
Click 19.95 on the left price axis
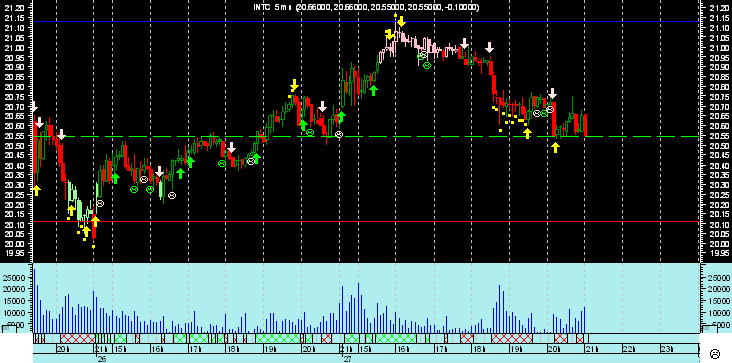click(15, 254)
